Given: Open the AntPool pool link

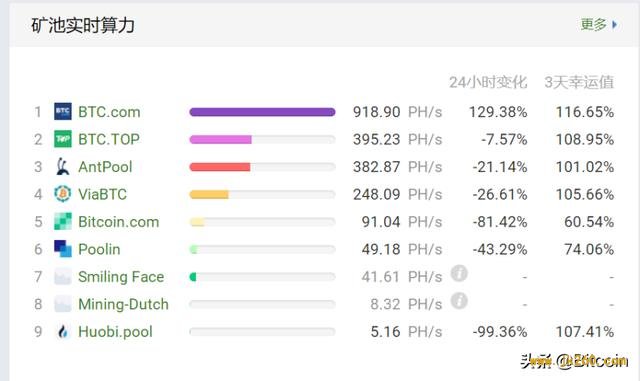Looking at the screenshot, I should [105, 167].
